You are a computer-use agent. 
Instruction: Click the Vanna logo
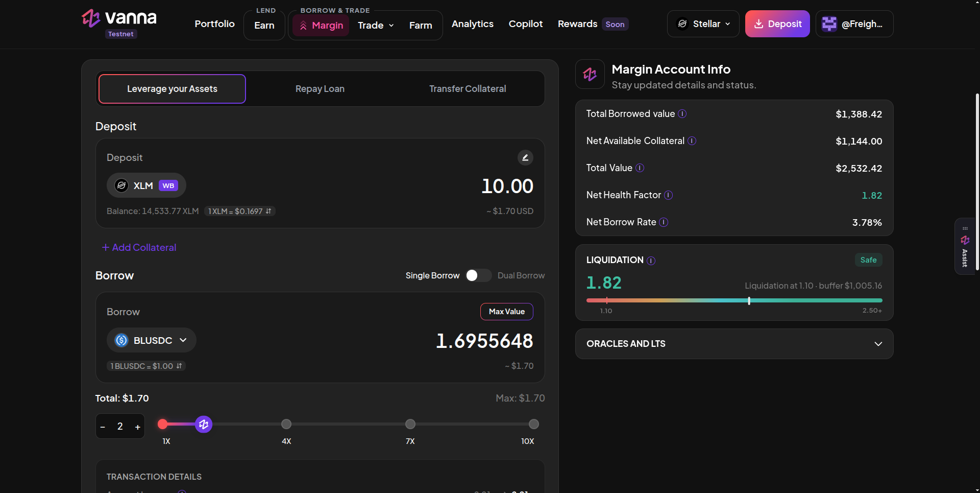[x=119, y=18]
